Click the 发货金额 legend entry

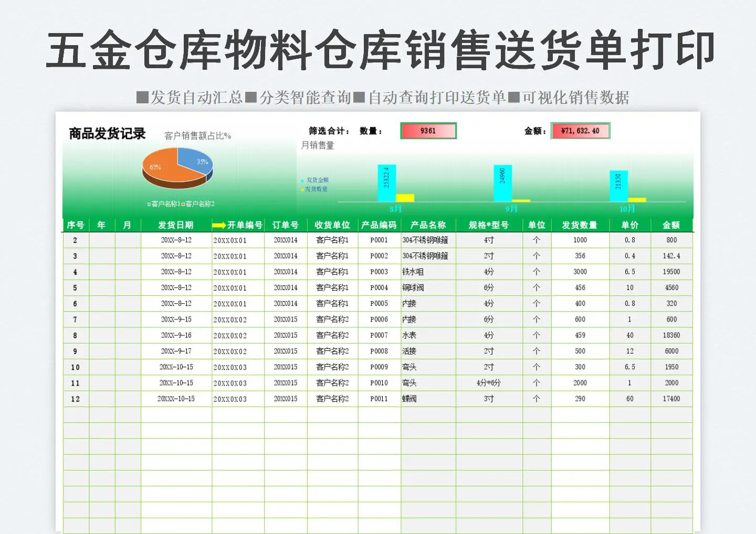317,180
